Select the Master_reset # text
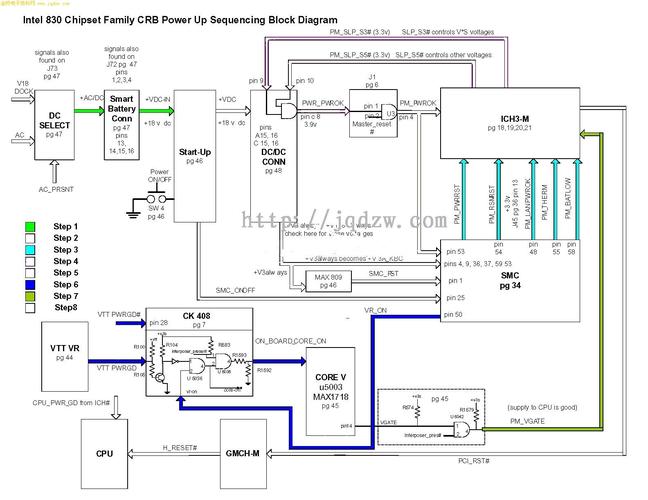Viewport: 648px width, 500px height. (x=372, y=128)
